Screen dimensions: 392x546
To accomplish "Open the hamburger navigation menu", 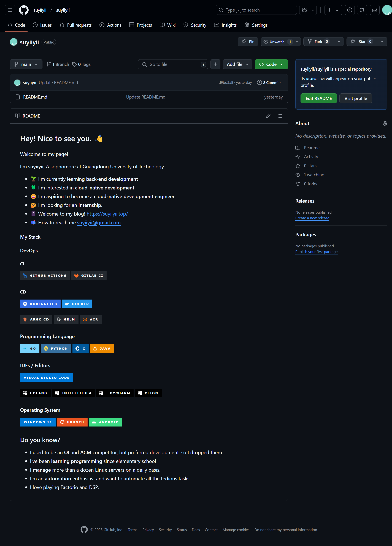I will coord(10,10).
